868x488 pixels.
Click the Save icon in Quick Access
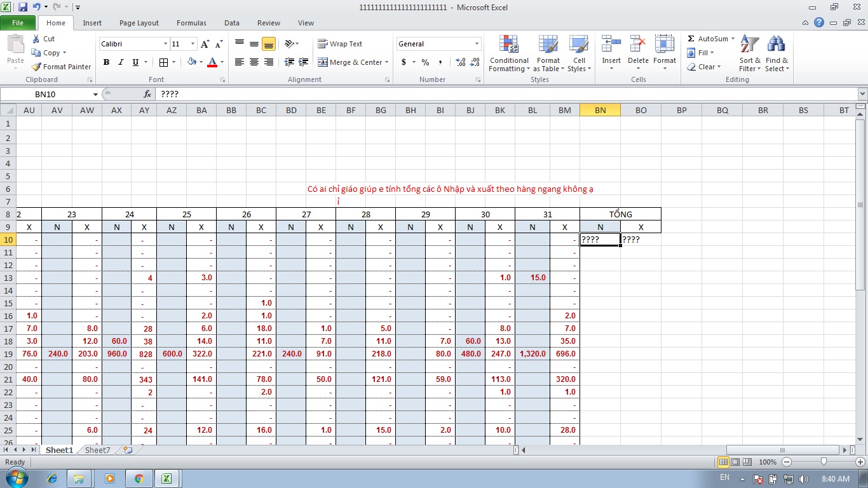pos(23,8)
